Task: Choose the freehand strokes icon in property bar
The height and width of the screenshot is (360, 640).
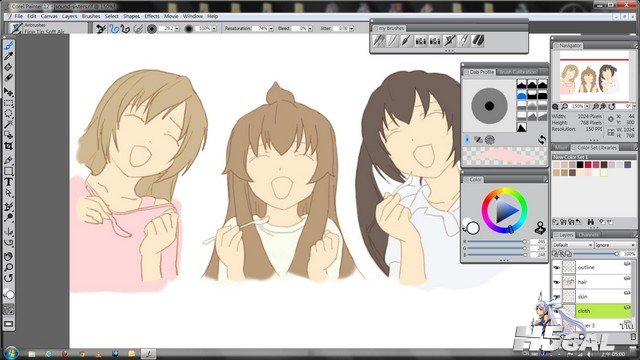Action: pos(114,29)
